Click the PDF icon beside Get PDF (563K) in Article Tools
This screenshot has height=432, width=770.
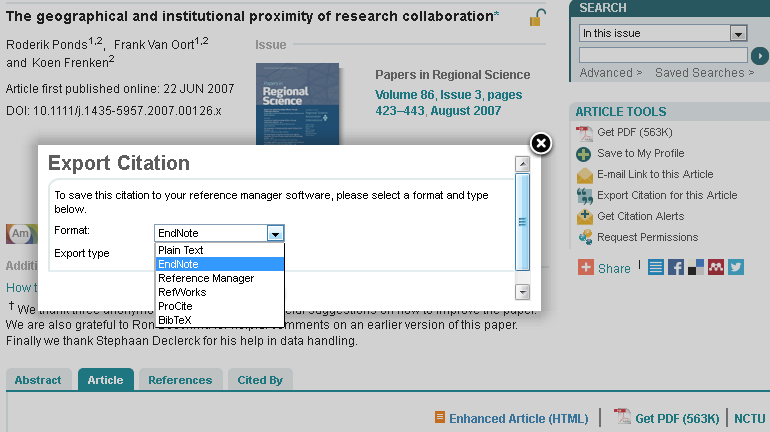click(x=584, y=133)
